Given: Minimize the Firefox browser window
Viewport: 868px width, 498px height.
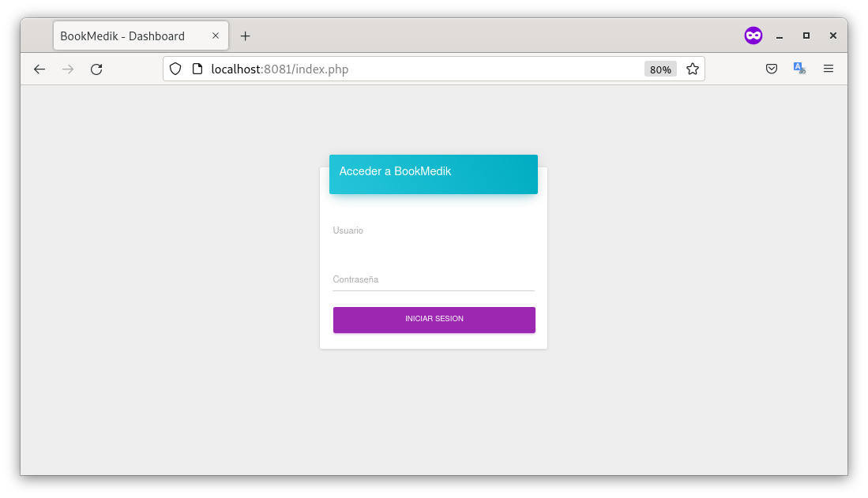Looking at the screenshot, I should [780, 36].
